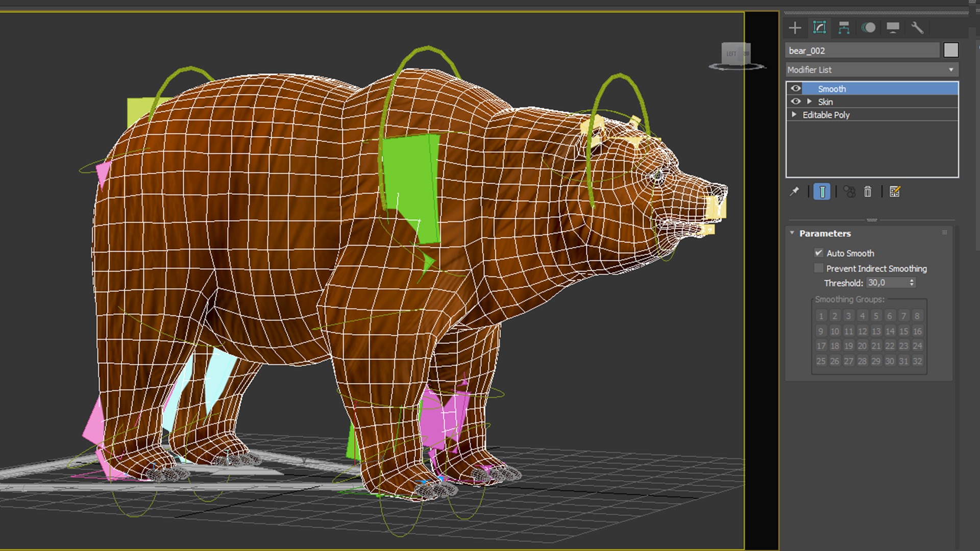980x551 pixels.
Task: Remove modifier with trash icon
Action: point(868,192)
